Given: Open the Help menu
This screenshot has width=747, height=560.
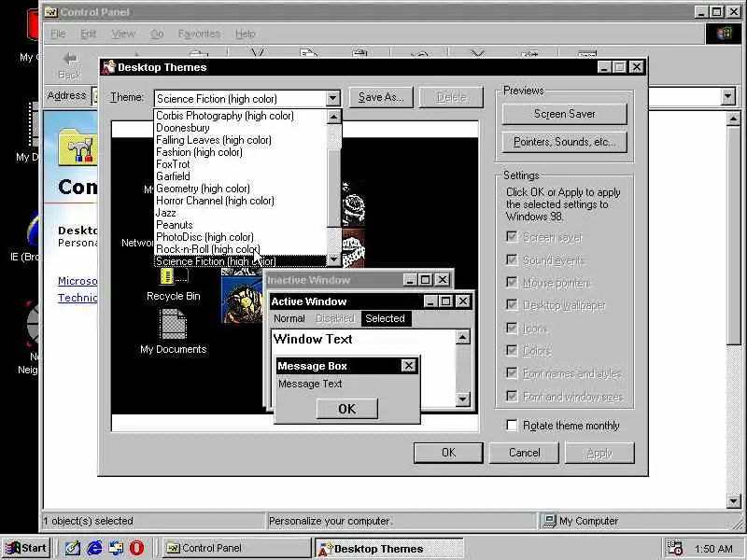Looking at the screenshot, I should click(x=246, y=34).
